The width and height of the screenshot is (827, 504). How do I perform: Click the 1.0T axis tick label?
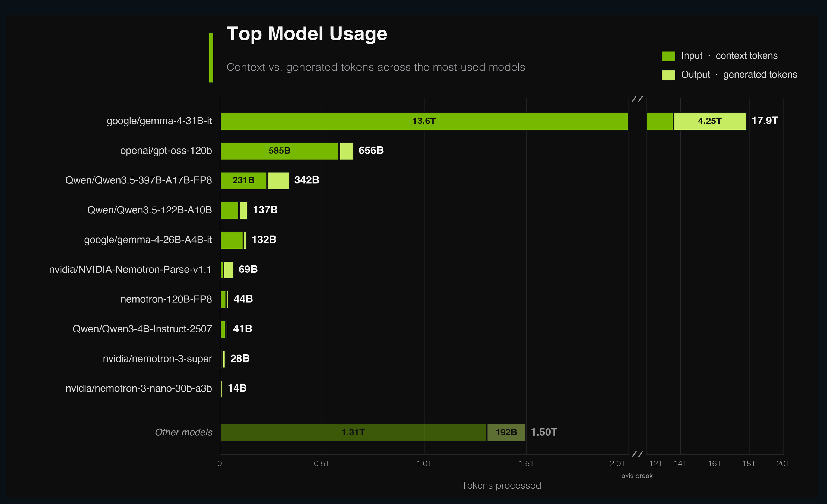click(424, 464)
